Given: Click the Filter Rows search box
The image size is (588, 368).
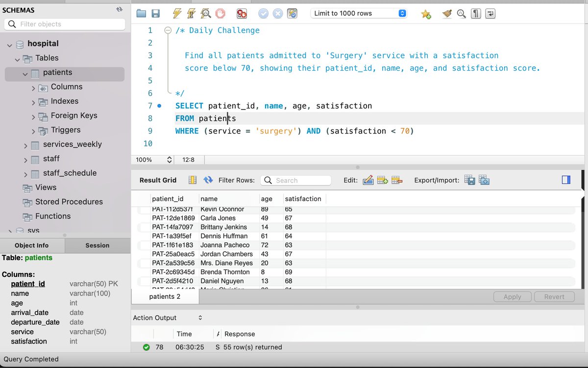Looking at the screenshot, I should [x=295, y=180].
